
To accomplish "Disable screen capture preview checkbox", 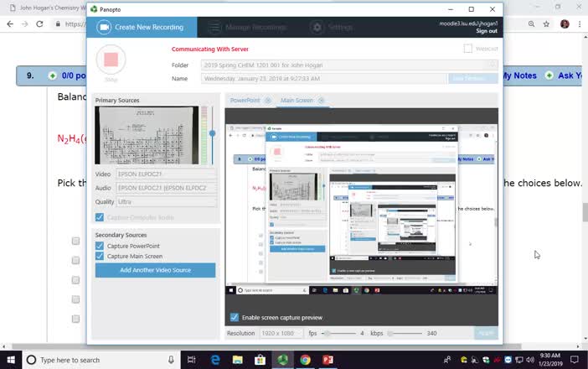I will pos(235,318).
